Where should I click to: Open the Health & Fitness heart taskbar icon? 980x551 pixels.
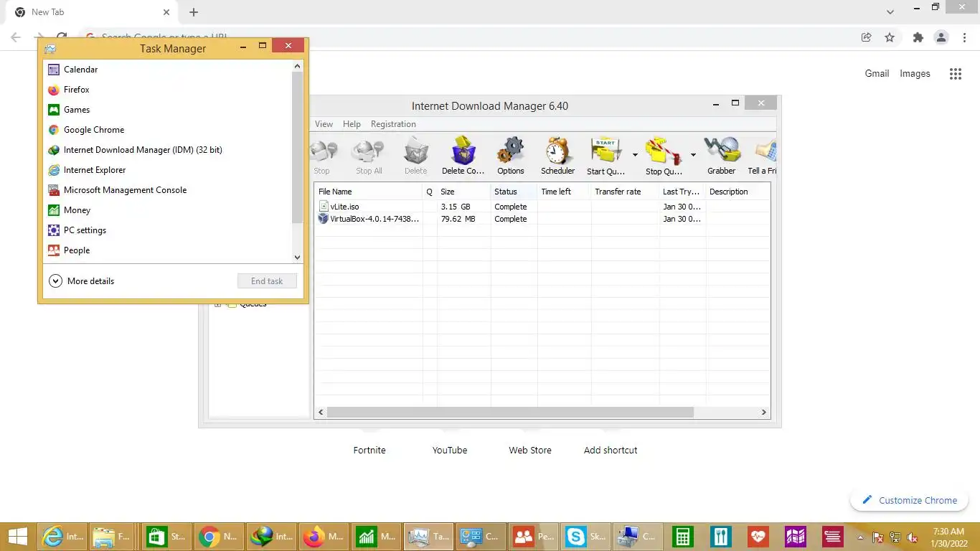[758, 536]
